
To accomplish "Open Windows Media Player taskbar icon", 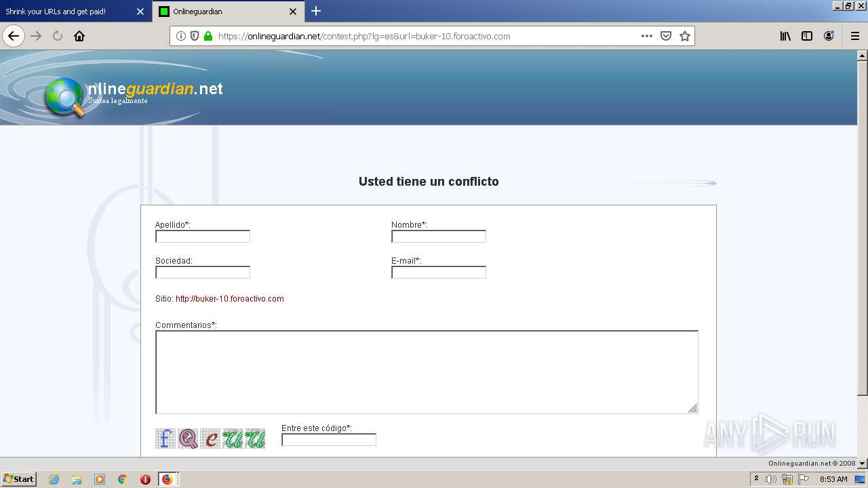I will tap(100, 479).
